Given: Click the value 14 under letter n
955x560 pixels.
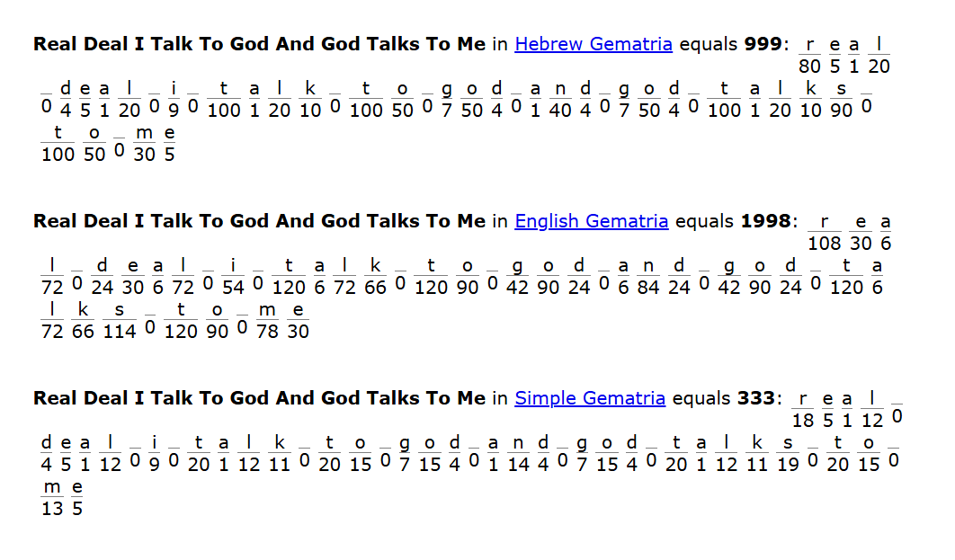Looking at the screenshot, I should (518, 465).
